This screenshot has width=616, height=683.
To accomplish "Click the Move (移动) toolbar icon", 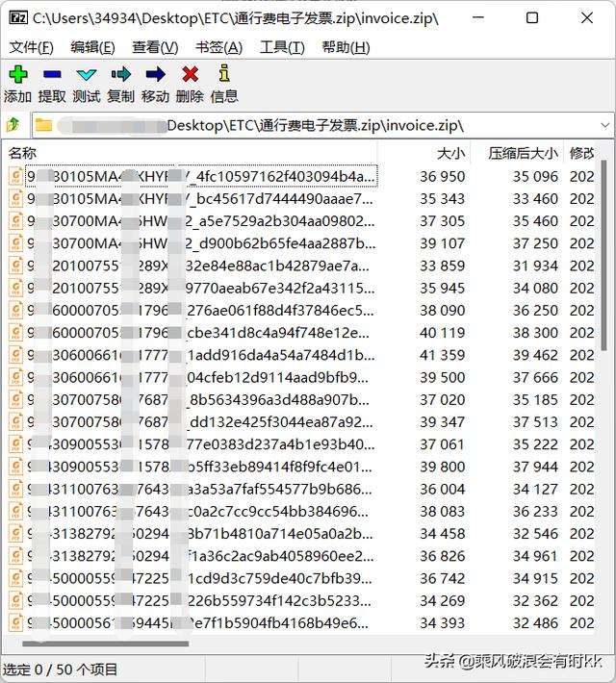I will pos(155,74).
